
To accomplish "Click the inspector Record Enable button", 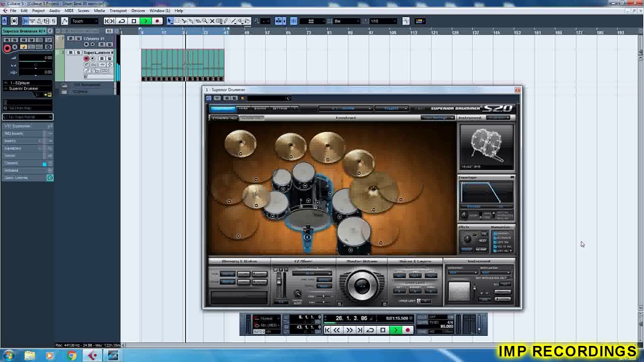I will (7, 48).
